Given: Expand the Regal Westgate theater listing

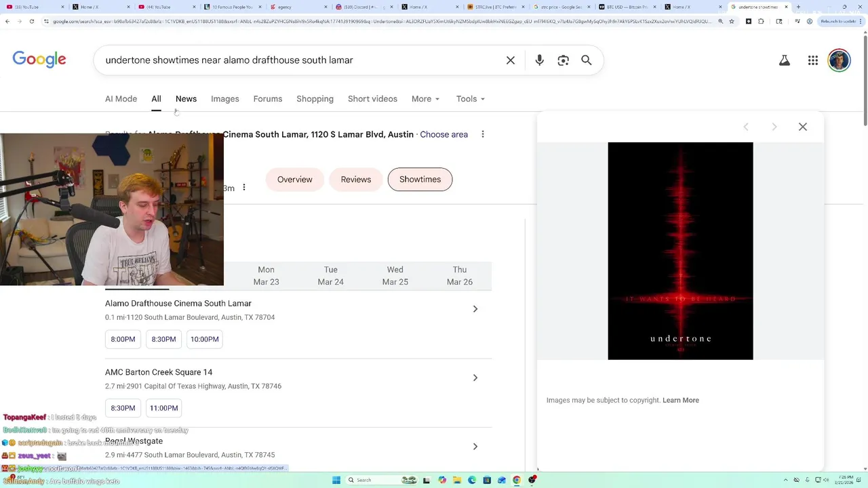Looking at the screenshot, I should tap(475, 447).
